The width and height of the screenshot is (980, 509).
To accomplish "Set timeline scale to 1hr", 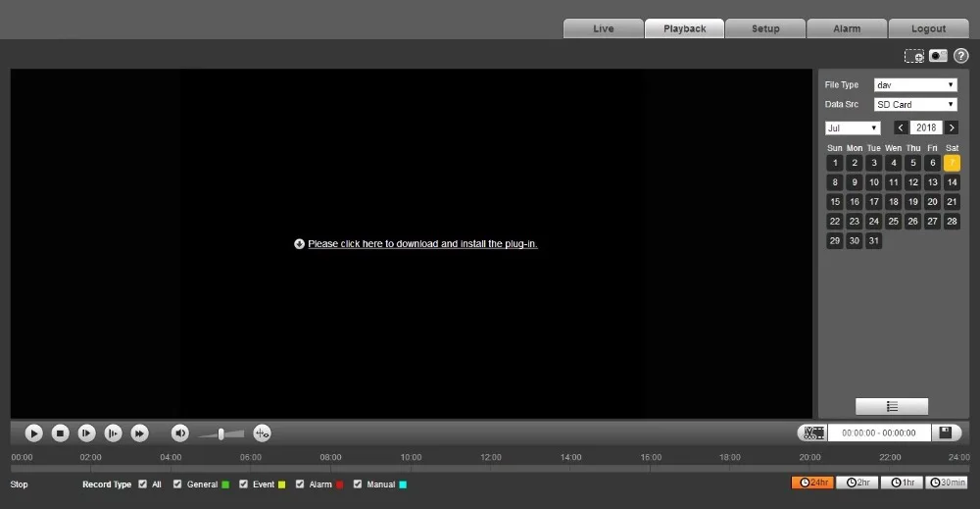I will tap(902, 483).
